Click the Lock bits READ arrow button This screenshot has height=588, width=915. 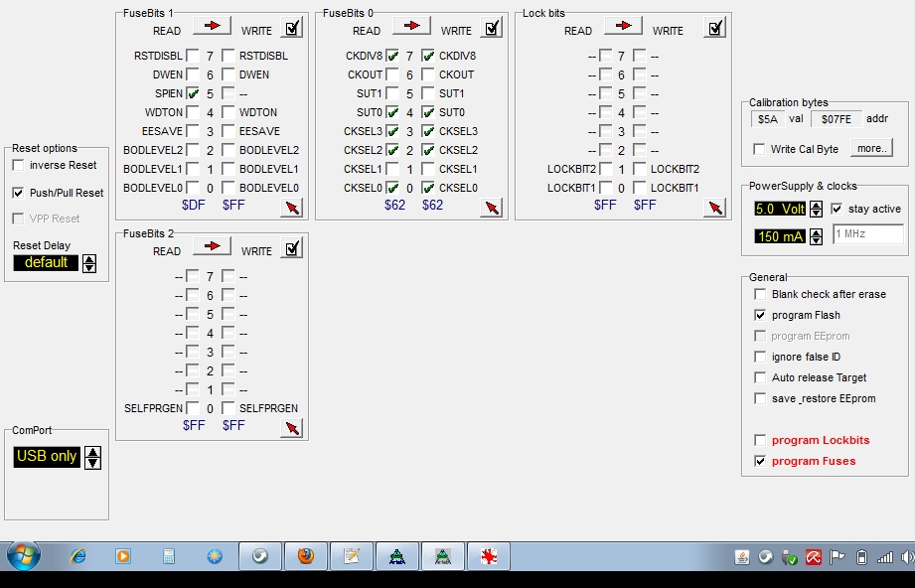623,26
